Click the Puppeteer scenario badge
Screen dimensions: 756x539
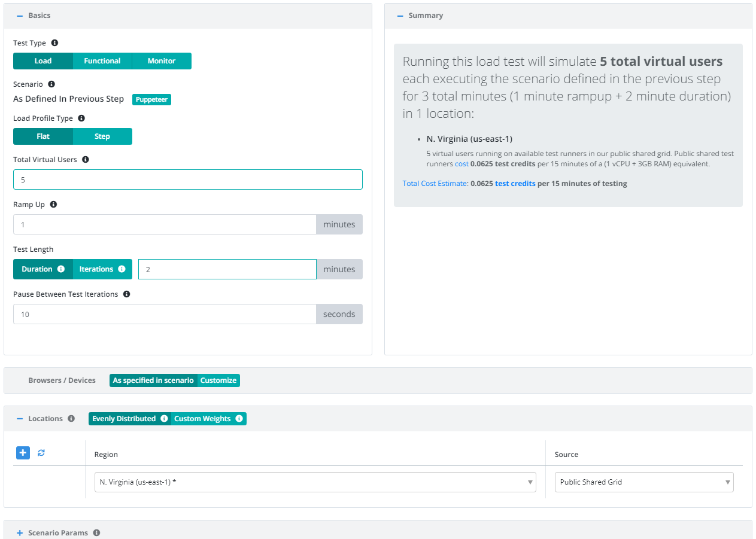tap(151, 99)
